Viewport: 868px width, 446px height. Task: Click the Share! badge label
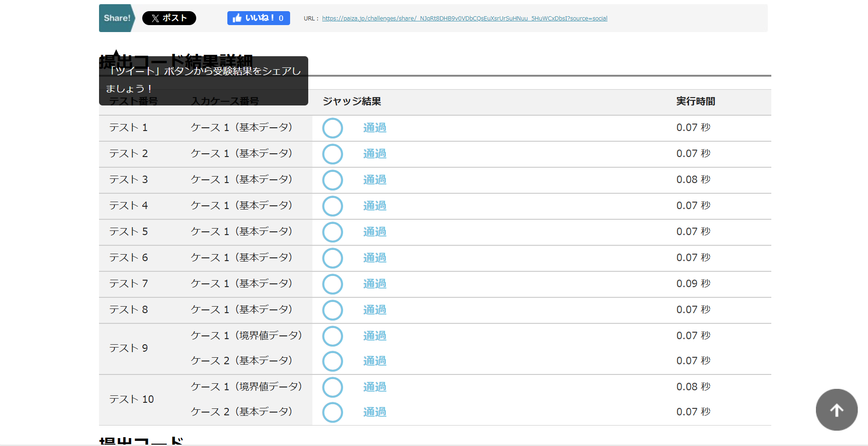[x=117, y=18]
